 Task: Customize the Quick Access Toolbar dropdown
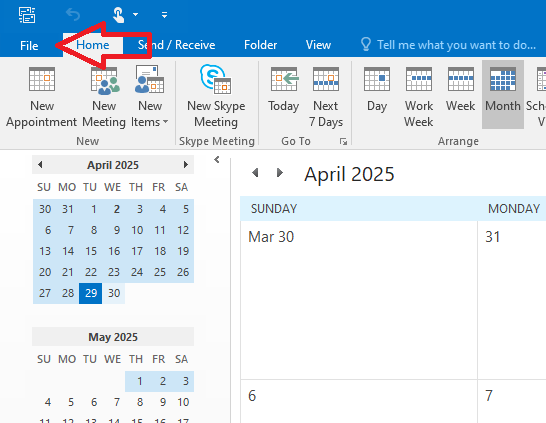pyautogui.click(x=164, y=15)
